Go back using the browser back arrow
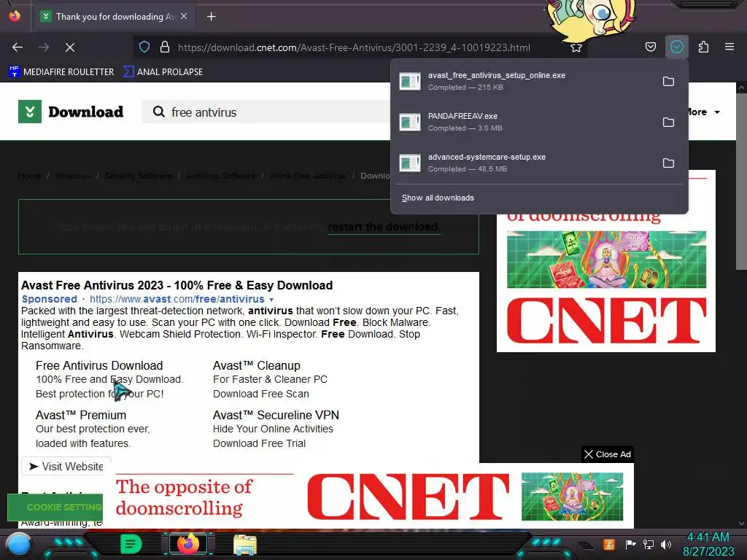The width and height of the screenshot is (747, 560). 18,47
